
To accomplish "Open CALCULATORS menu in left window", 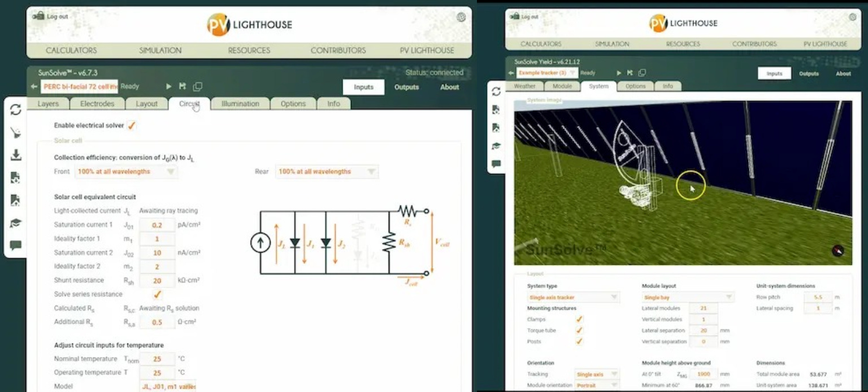I will 71,50.
